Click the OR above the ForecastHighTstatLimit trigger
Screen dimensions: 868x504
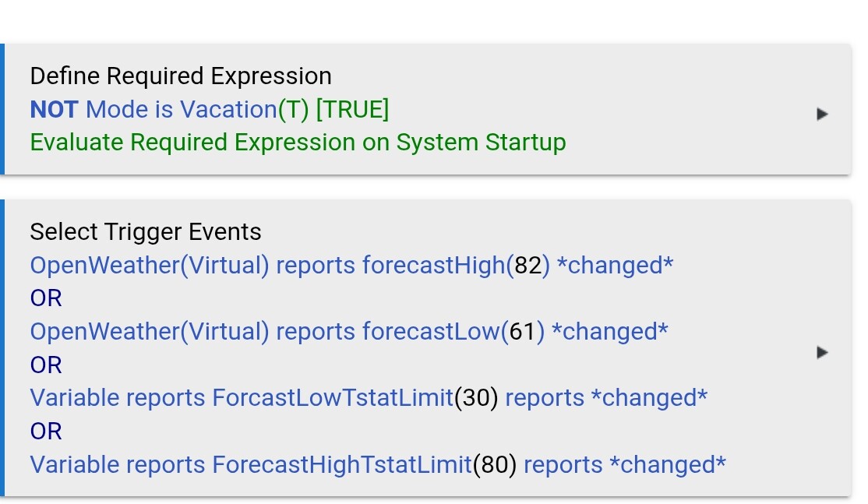click(x=46, y=431)
